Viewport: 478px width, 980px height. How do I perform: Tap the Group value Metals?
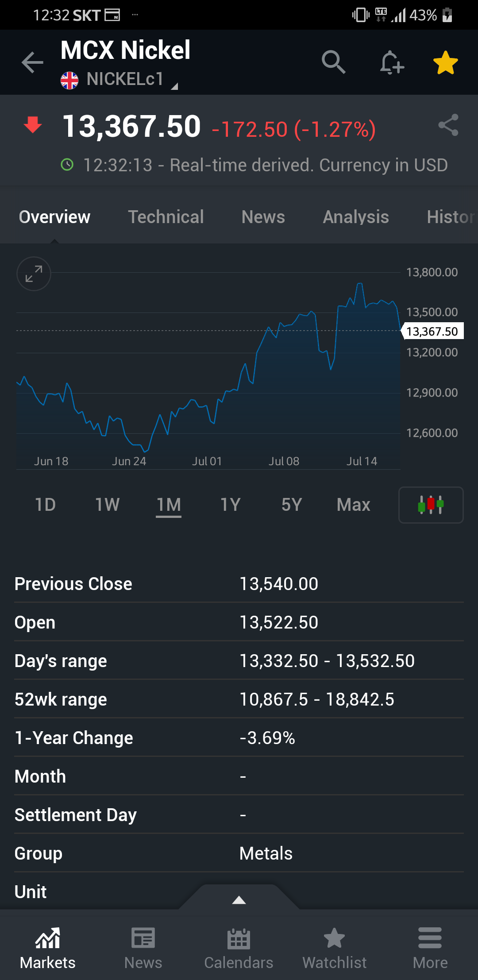coord(266,853)
